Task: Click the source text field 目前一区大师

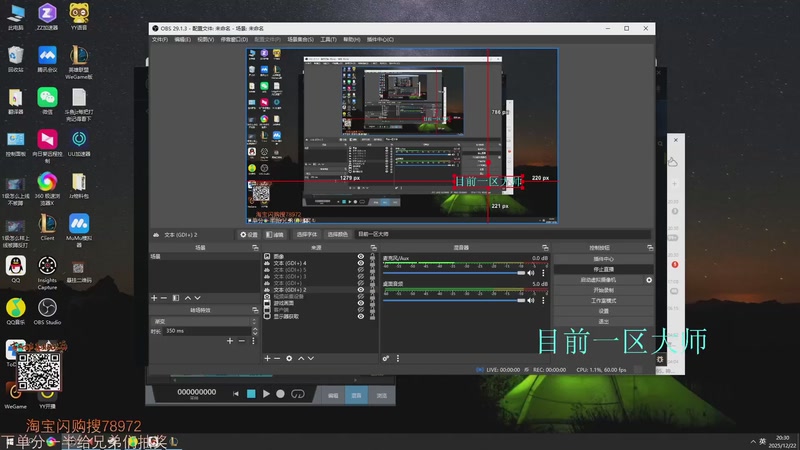Action: 503,234
